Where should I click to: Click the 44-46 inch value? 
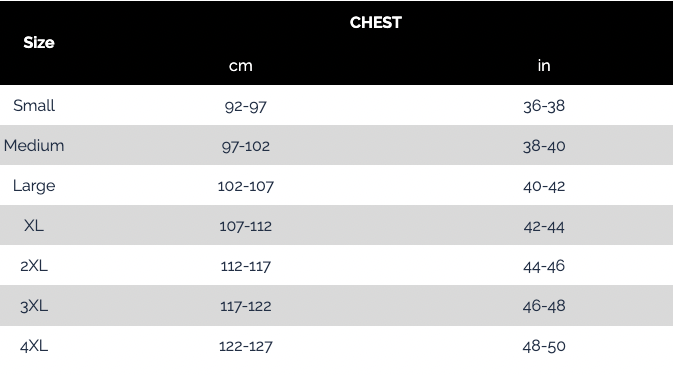tap(544, 266)
